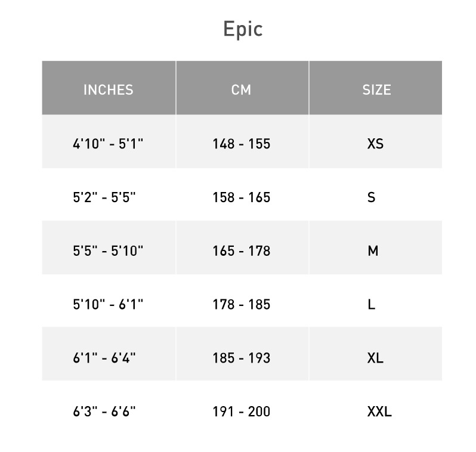The height and width of the screenshot is (452, 476).
Task: Click the 4'10" - 5'1" height cell
Action: click(x=108, y=144)
